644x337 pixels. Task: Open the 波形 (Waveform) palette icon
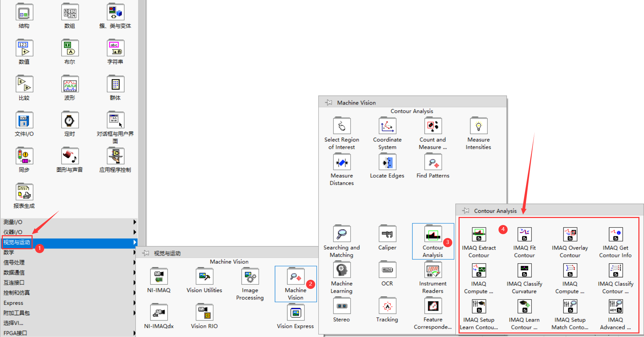(x=70, y=85)
